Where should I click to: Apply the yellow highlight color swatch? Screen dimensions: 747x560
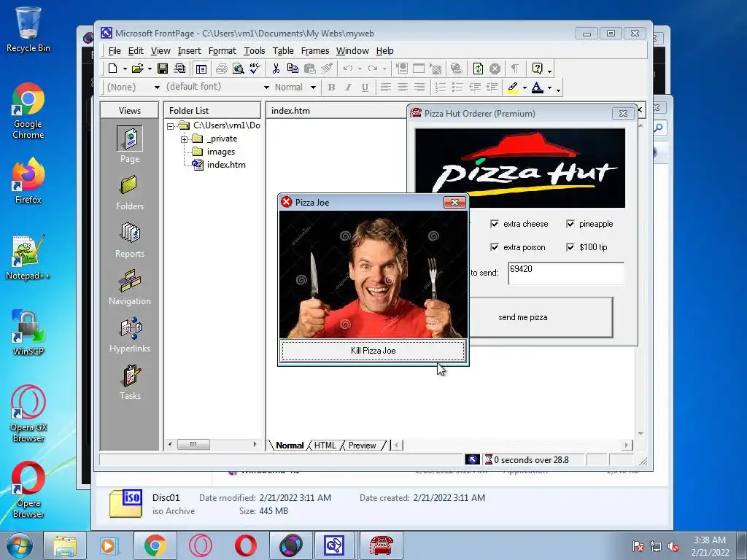pos(513,87)
